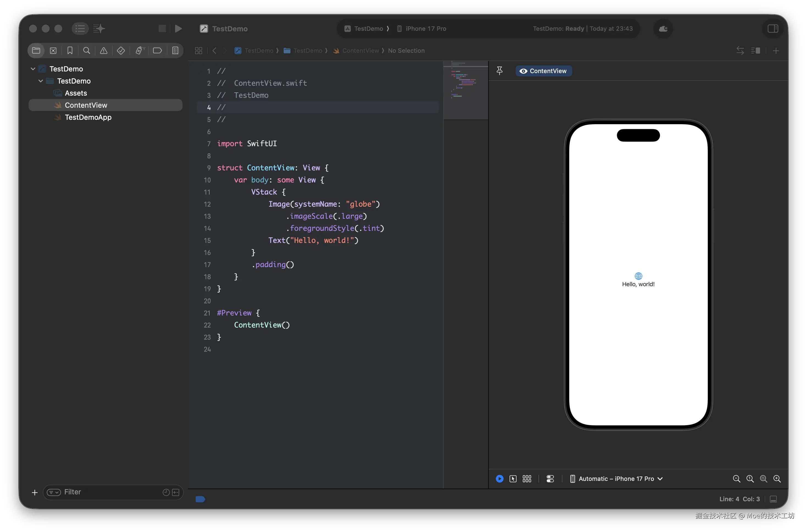Pin the preview with pin icon
Image resolution: width=807 pixels, height=532 pixels.
click(499, 71)
